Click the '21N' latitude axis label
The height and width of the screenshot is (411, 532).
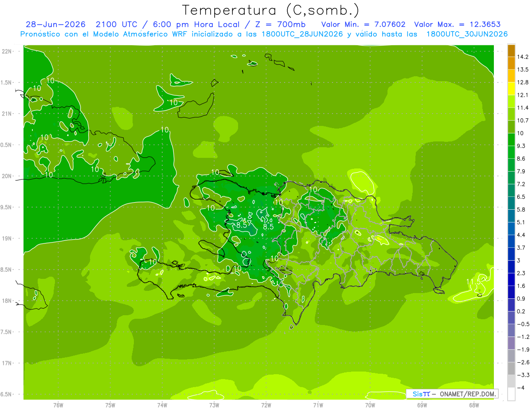(x=7, y=114)
